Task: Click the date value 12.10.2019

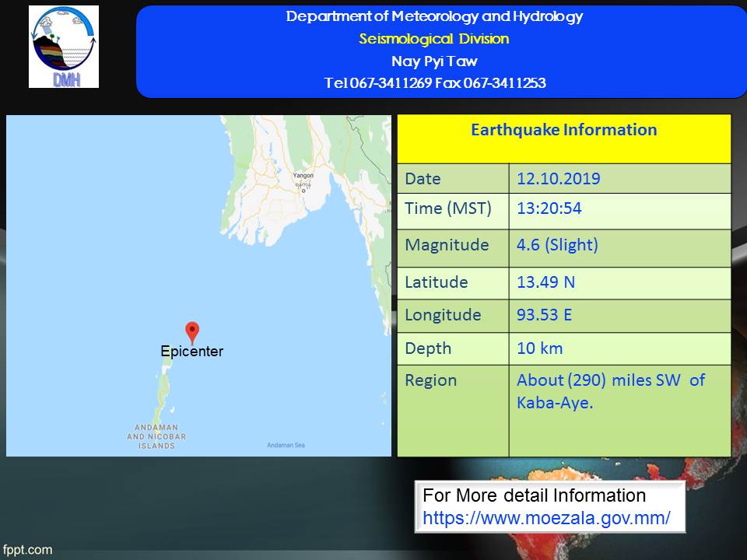Action: 558,179
